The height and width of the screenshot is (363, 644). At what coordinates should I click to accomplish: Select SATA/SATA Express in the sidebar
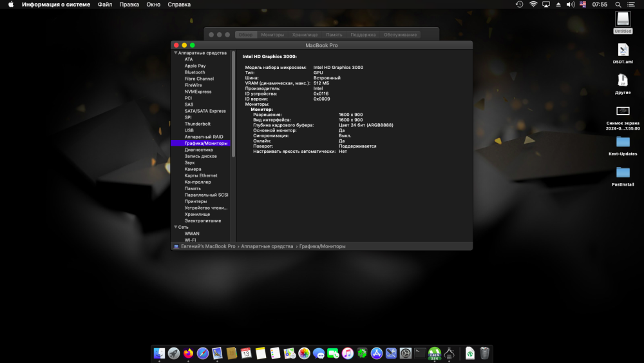coord(205,111)
